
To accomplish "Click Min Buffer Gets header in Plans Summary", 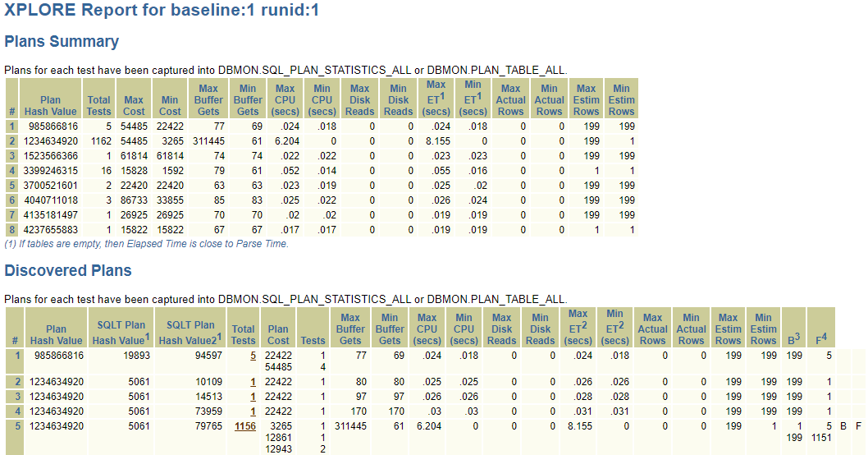I will (248, 99).
